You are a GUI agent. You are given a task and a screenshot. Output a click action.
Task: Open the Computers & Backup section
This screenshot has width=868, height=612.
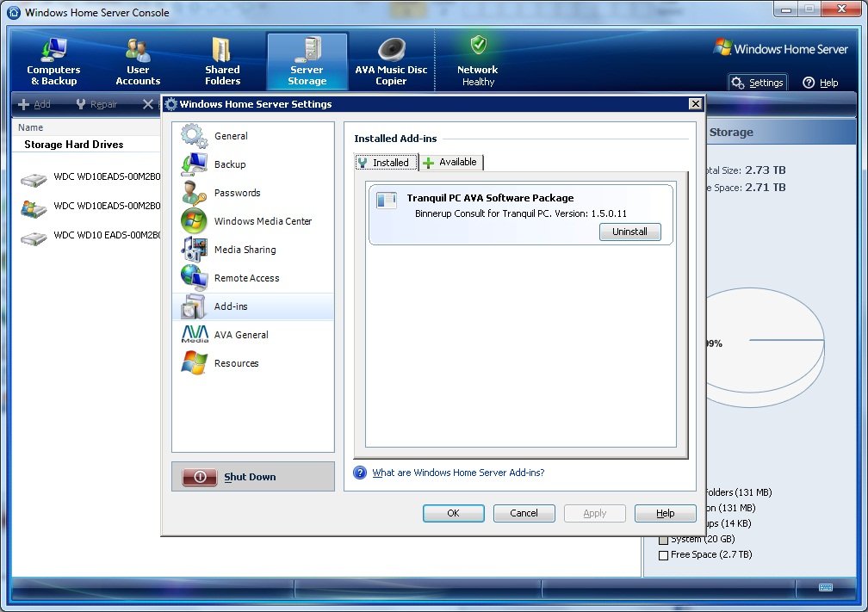(53, 61)
